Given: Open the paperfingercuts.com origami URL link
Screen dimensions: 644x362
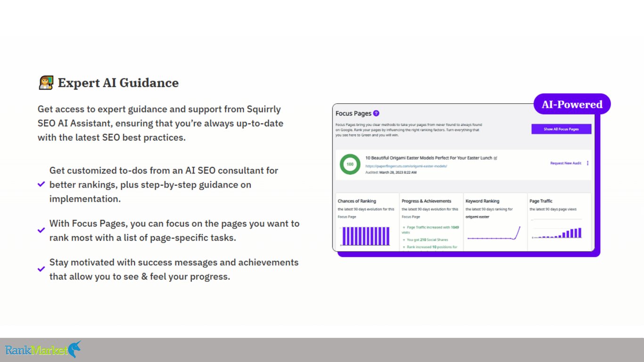Looking at the screenshot, I should pyautogui.click(x=406, y=166).
